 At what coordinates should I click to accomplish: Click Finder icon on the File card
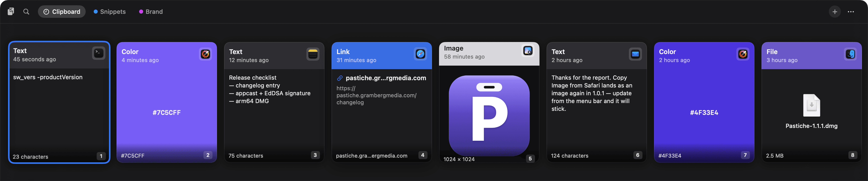point(850,54)
